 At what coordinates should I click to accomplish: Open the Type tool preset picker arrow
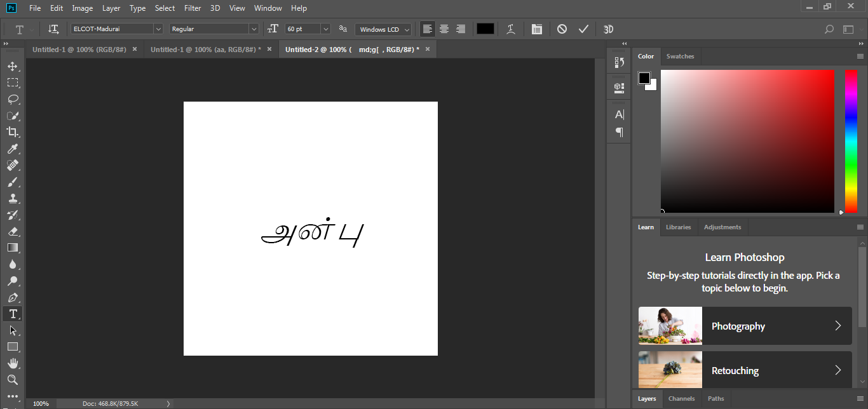[32, 29]
